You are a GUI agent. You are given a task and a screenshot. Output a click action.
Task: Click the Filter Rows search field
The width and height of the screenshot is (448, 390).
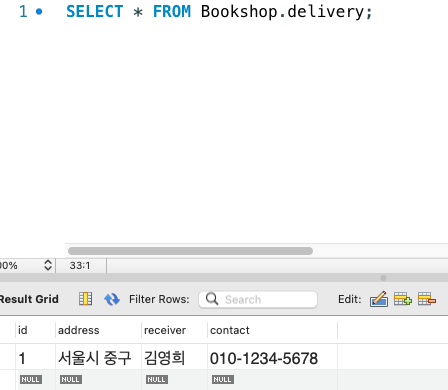(x=258, y=299)
